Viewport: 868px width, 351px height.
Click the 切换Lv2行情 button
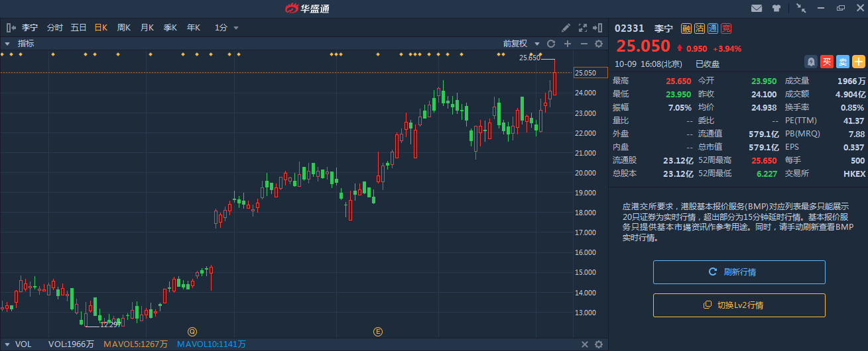(739, 305)
